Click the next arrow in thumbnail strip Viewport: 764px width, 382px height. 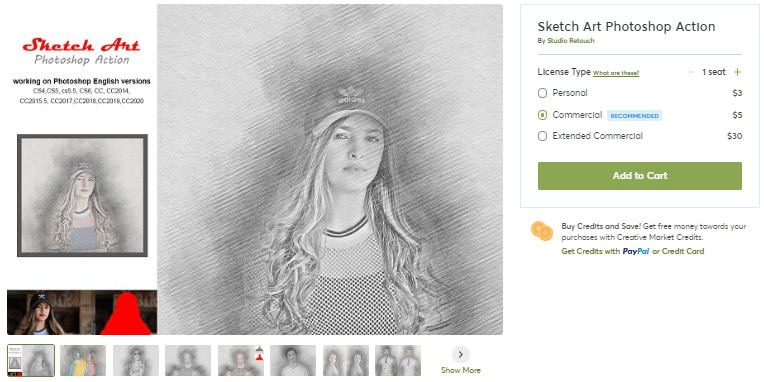pos(460,354)
